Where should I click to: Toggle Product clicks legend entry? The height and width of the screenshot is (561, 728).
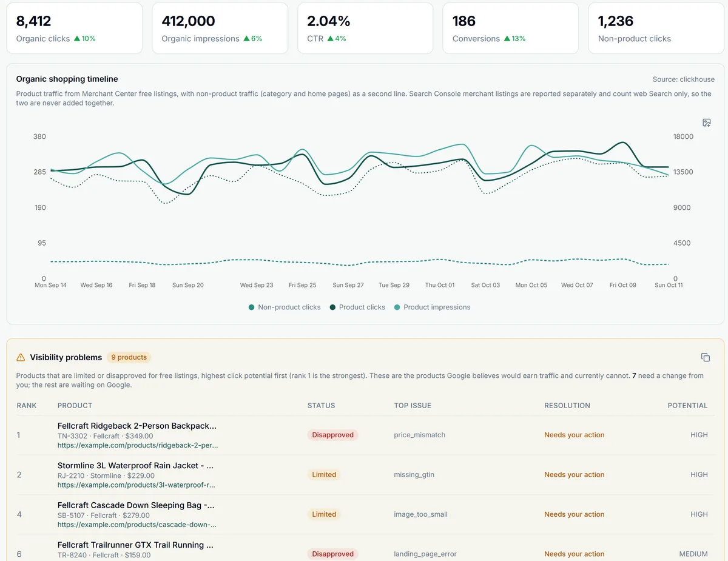pyautogui.click(x=357, y=307)
